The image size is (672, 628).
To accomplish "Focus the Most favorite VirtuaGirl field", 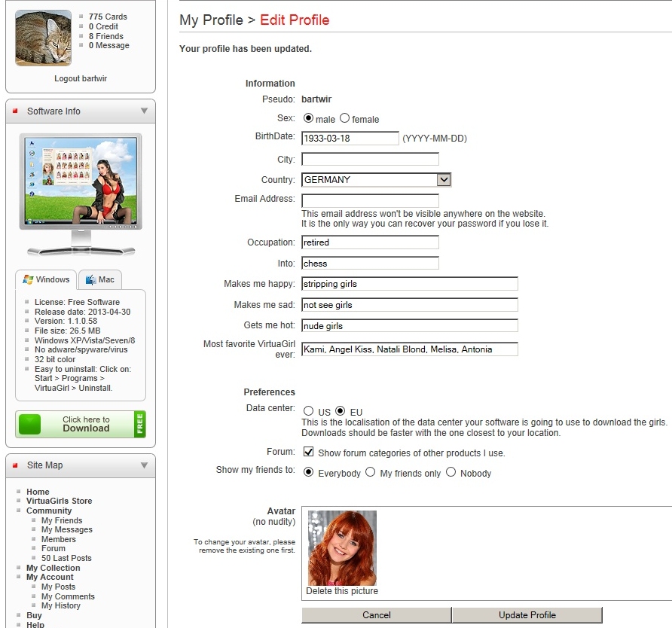I will tap(410, 349).
